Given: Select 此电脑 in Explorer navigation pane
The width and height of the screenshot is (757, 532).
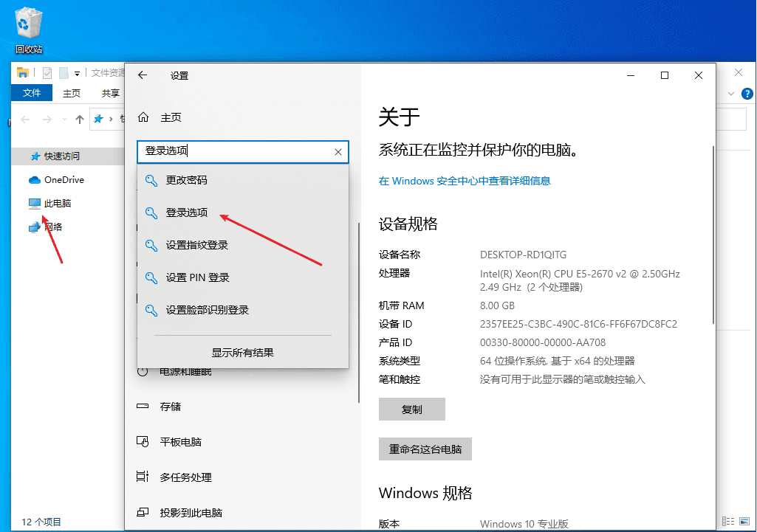Looking at the screenshot, I should click(x=49, y=204).
